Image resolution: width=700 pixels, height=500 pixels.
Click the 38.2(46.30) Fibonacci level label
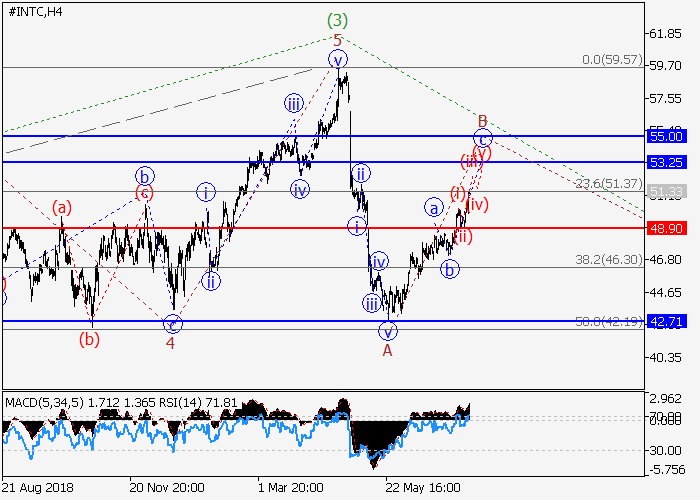pyautogui.click(x=608, y=259)
